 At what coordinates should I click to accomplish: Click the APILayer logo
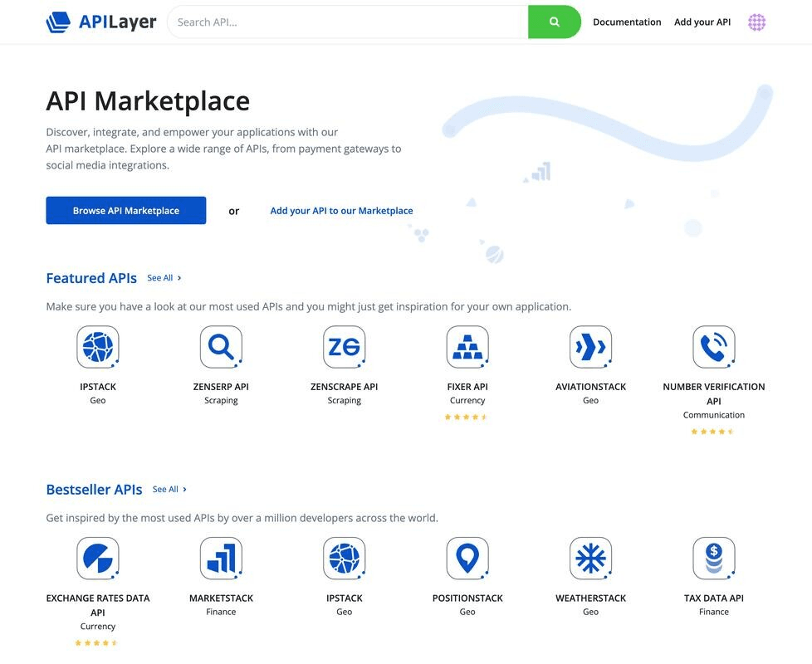[101, 21]
